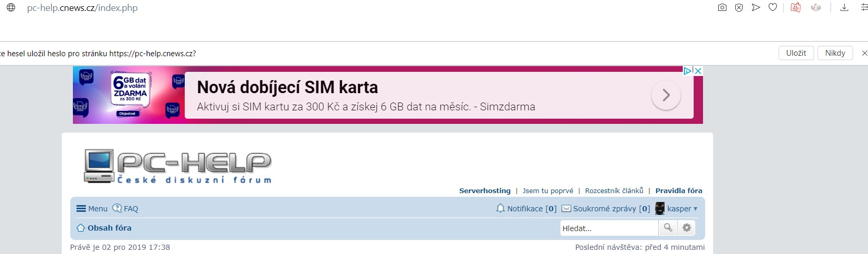
Task: Open the FAQ page
Action: (125, 209)
